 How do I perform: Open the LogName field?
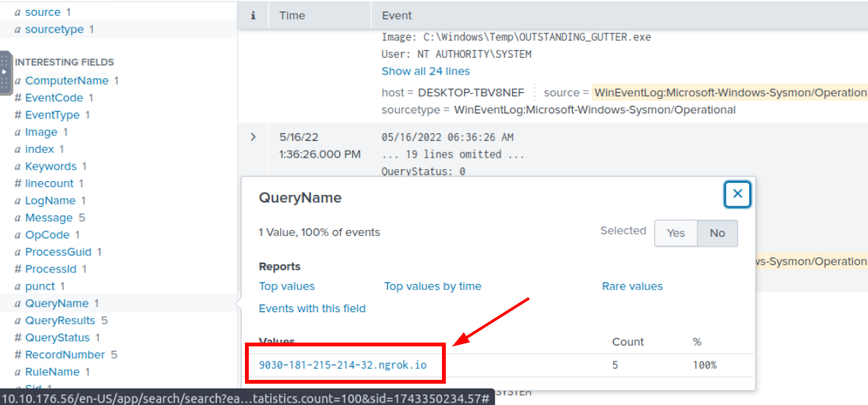point(49,200)
